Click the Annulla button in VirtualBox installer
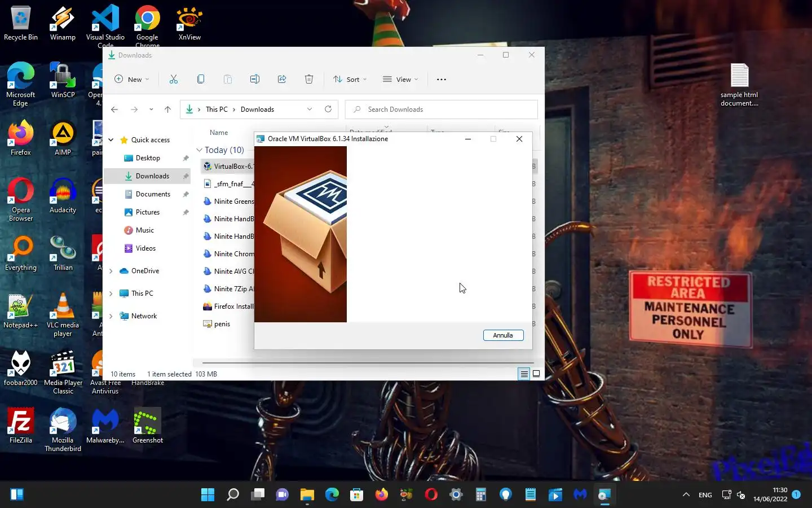 click(503, 335)
